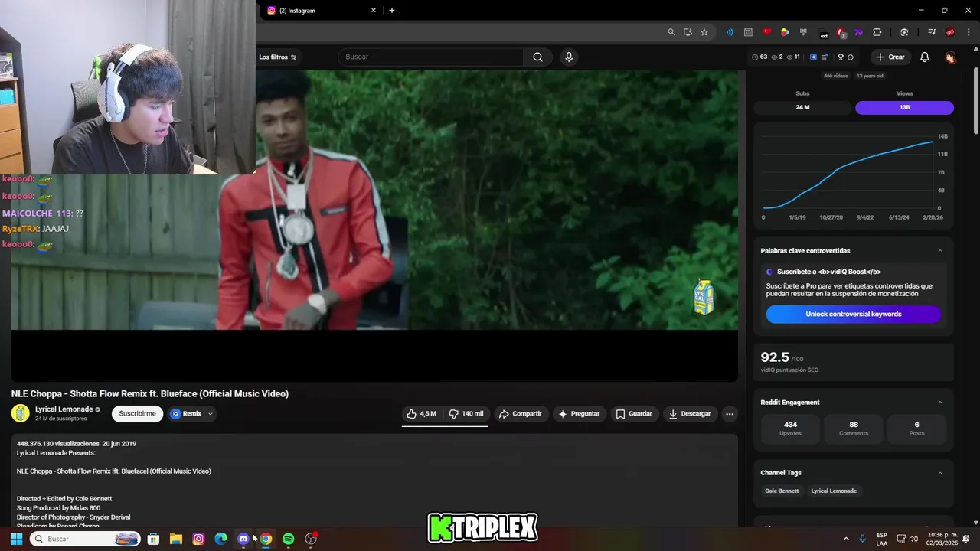Click the 88 Comments Reddit stat

(853, 429)
